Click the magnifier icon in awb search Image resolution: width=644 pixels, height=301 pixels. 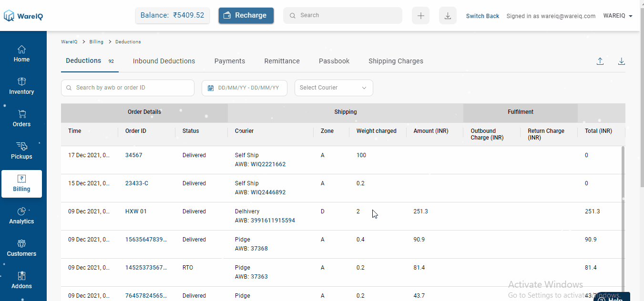[70, 88]
